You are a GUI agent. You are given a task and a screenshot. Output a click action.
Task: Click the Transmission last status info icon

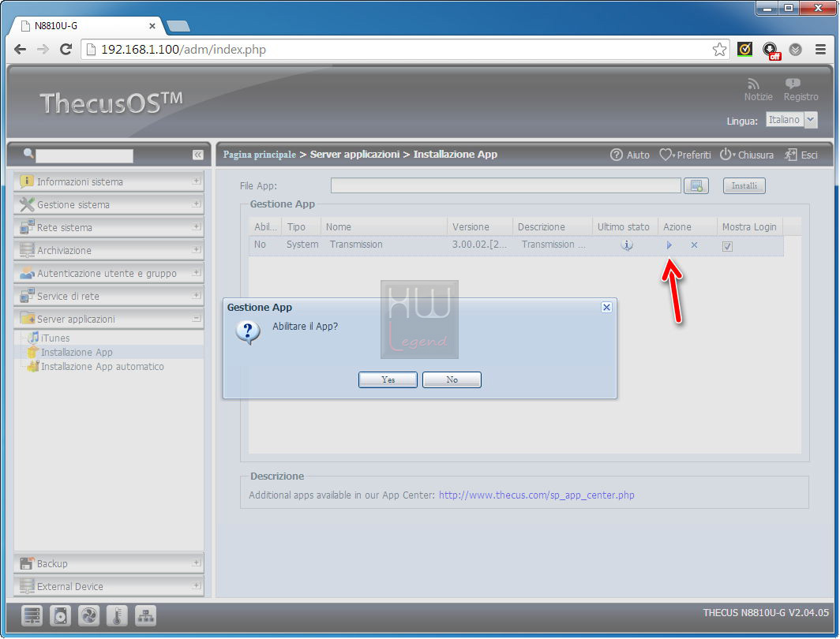point(627,245)
